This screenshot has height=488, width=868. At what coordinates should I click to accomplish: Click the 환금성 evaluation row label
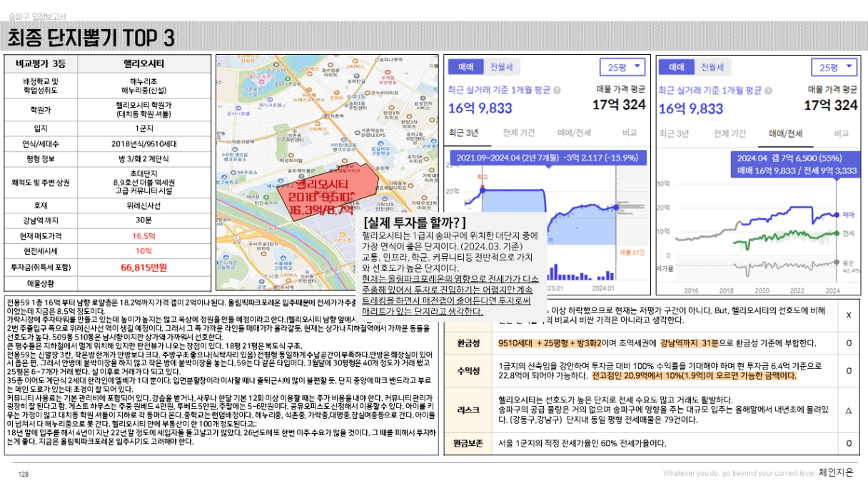coord(468,343)
